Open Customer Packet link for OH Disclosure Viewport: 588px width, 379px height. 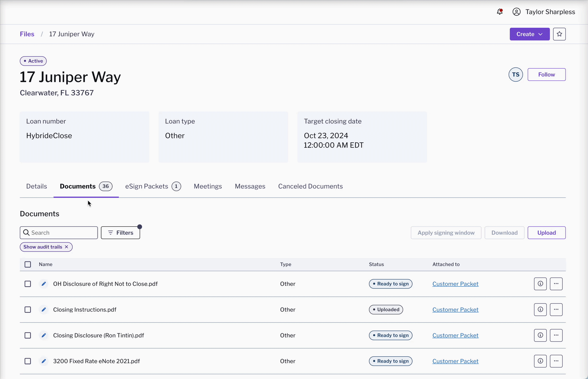[x=455, y=284]
